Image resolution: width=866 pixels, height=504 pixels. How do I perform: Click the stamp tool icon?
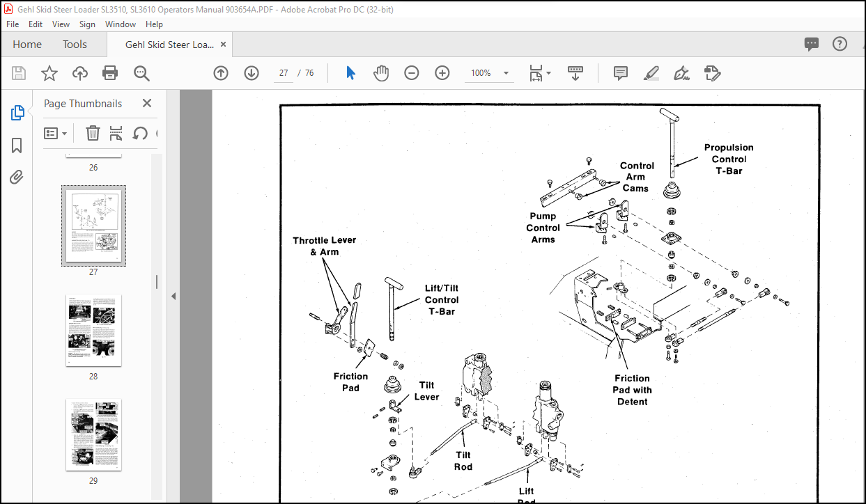click(711, 73)
